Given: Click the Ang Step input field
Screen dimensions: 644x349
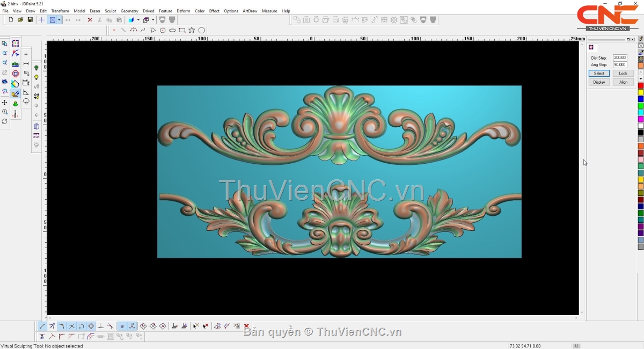Looking at the screenshot, I should coord(620,65).
